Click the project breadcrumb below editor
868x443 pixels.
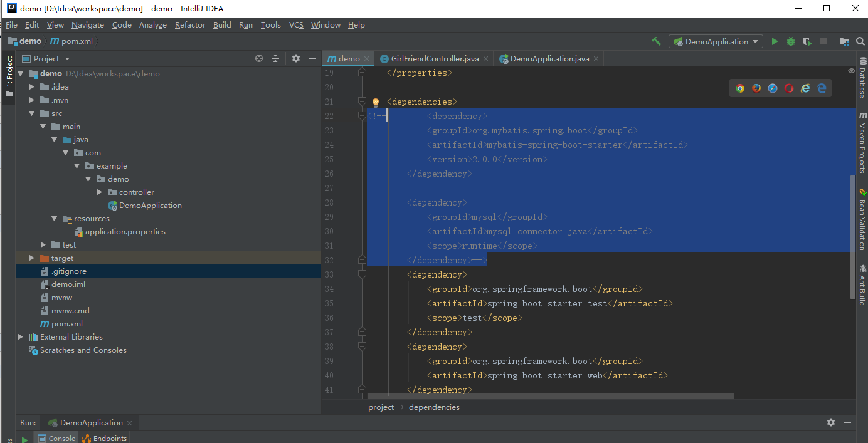(381, 407)
